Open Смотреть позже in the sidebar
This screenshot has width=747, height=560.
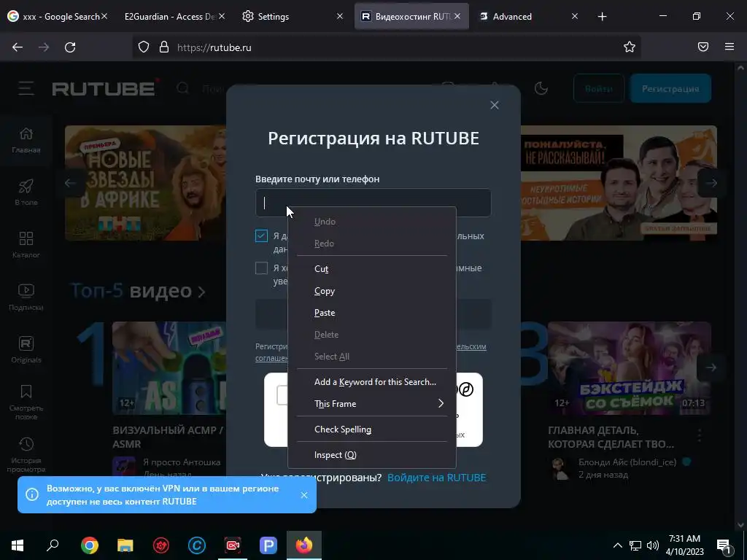pos(26,402)
